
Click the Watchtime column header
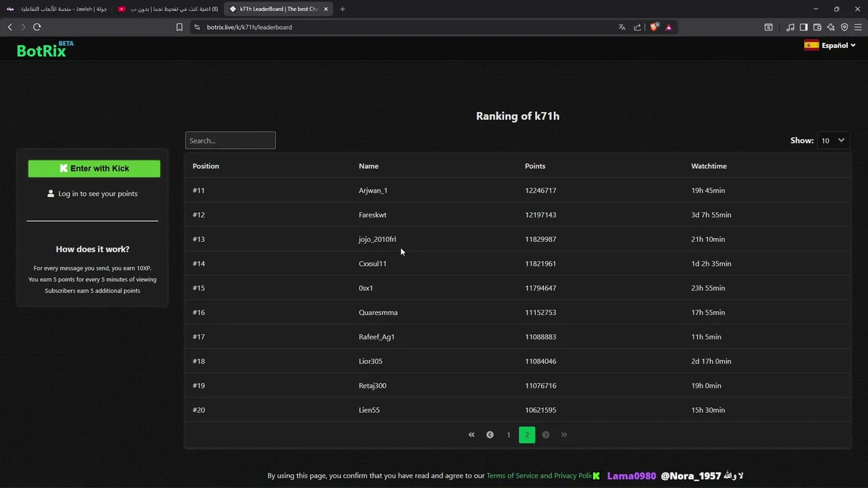709,166
